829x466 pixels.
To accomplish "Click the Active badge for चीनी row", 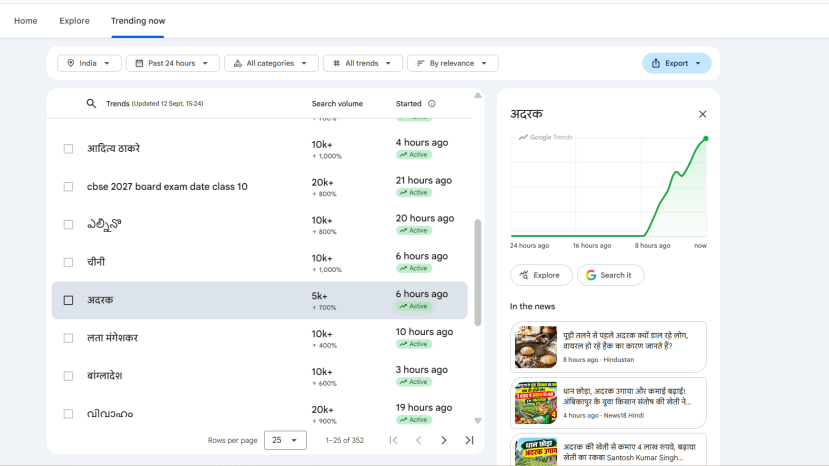I will [414, 268].
